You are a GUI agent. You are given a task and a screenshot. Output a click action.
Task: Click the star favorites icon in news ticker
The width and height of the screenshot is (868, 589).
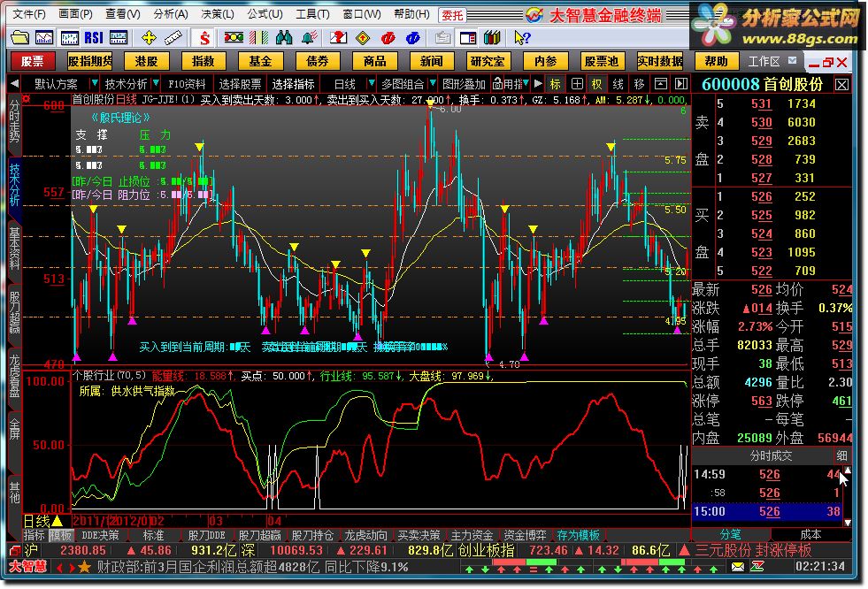pos(84,567)
